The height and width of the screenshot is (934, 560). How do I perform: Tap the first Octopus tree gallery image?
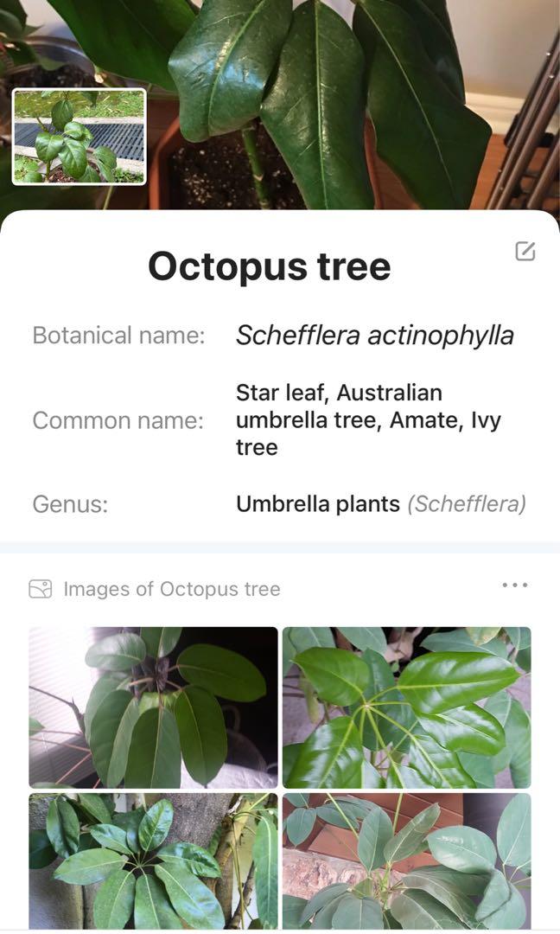click(153, 704)
